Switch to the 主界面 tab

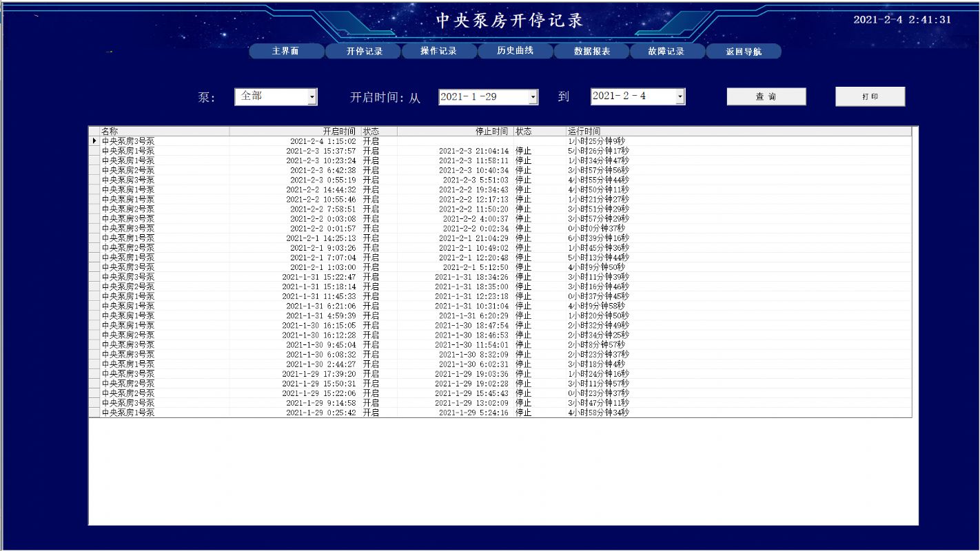click(286, 51)
